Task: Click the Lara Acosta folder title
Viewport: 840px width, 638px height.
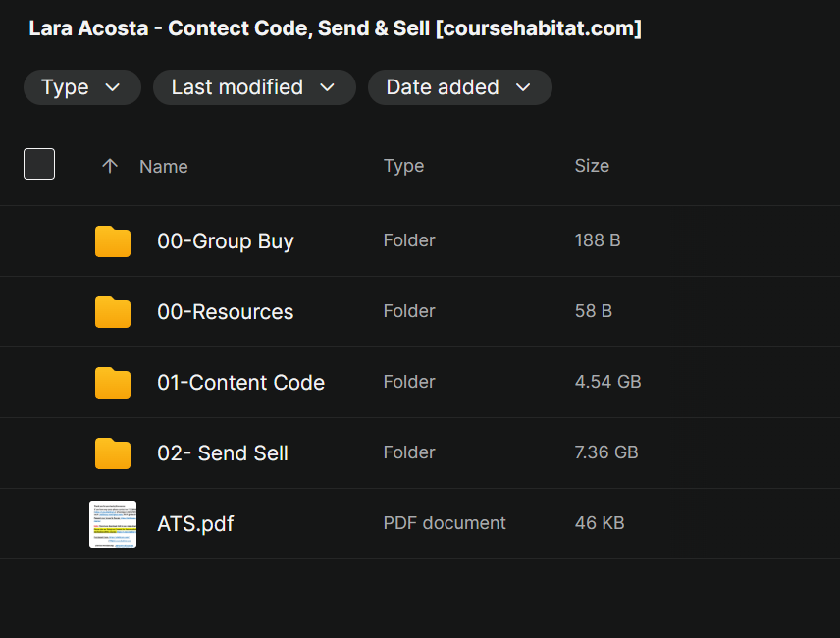Action: (336, 28)
